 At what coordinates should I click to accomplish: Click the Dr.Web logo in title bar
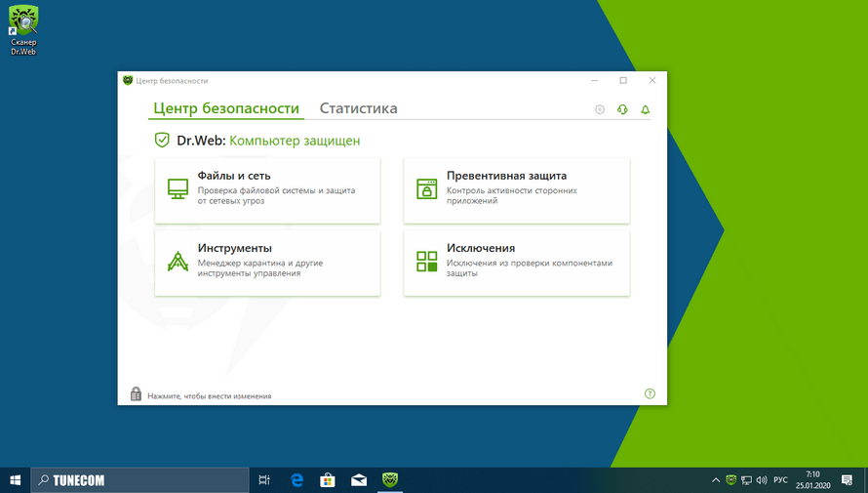[x=128, y=80]
